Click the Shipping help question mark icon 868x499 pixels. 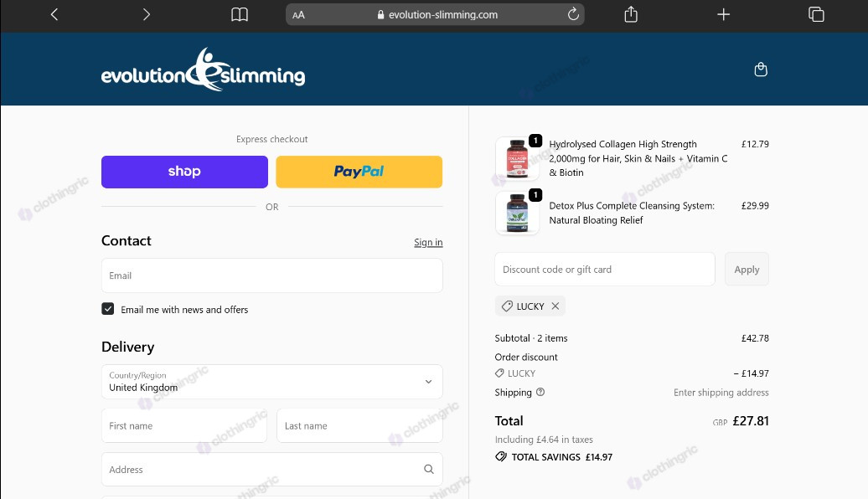540,392
